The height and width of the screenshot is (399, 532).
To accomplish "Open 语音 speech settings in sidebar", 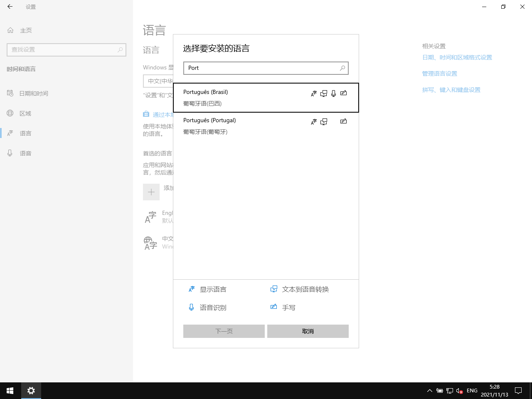I will click(x=25, y=153).
